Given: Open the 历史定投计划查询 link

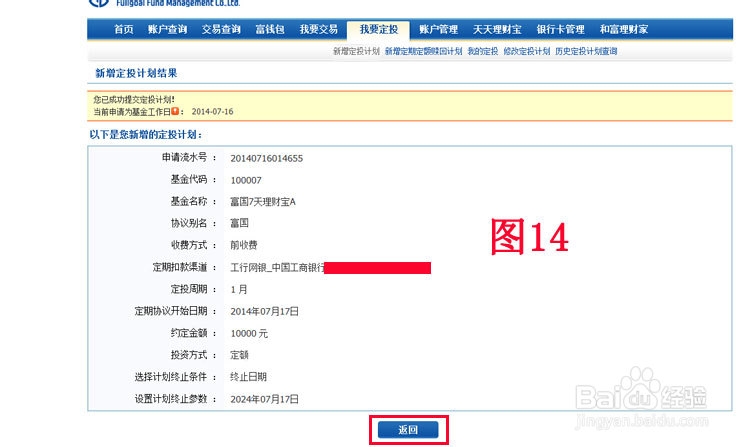Looking at the screenshot, I should coord(586,51).
